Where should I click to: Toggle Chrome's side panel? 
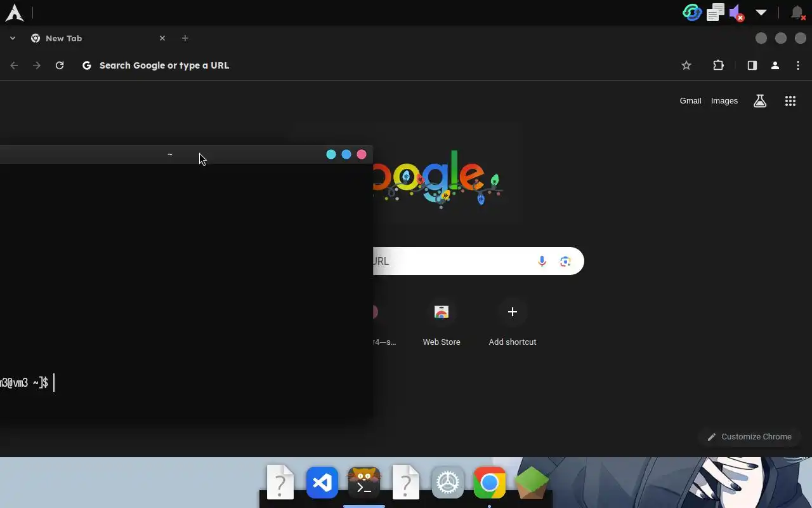click(x=752, y=65)
